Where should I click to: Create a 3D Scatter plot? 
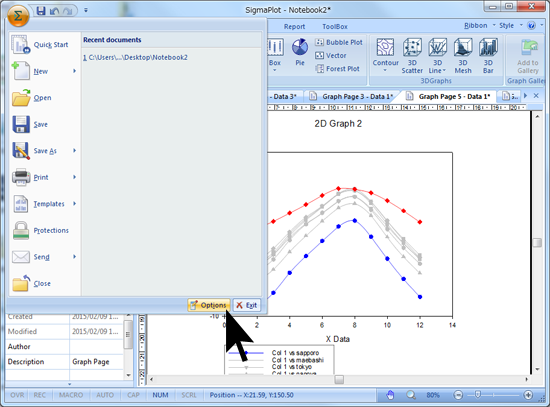click(412, 56)
